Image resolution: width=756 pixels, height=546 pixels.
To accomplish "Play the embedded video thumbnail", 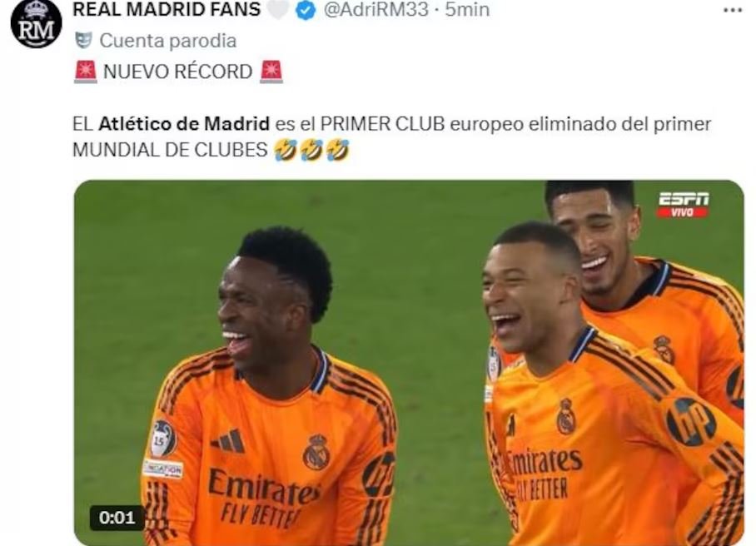I will coord(409,363).
